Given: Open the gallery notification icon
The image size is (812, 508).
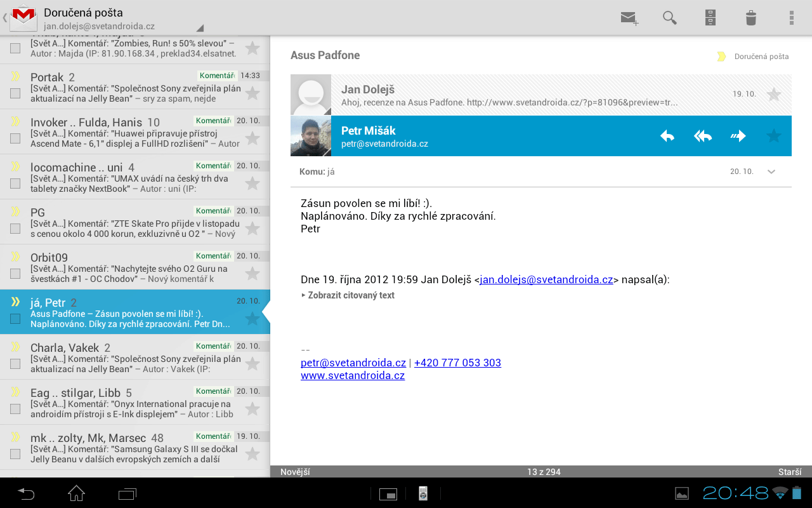Looking at the screenshot, I should 682,493.
